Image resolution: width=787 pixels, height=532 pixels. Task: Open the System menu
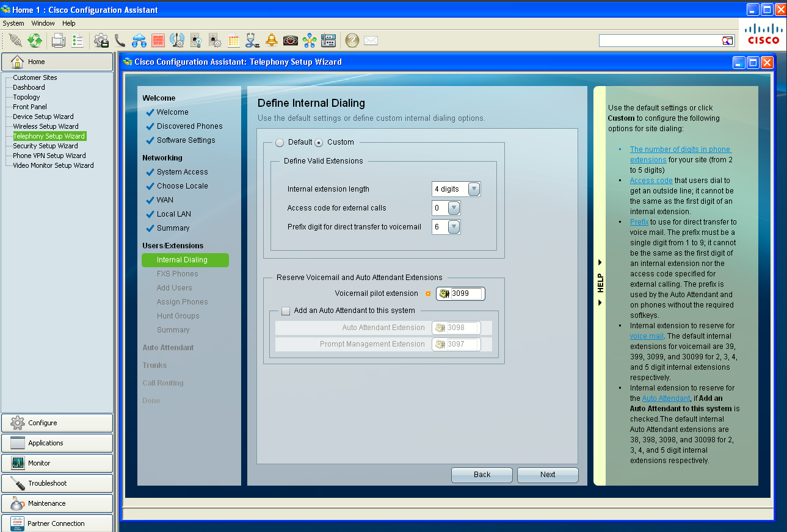13,23
